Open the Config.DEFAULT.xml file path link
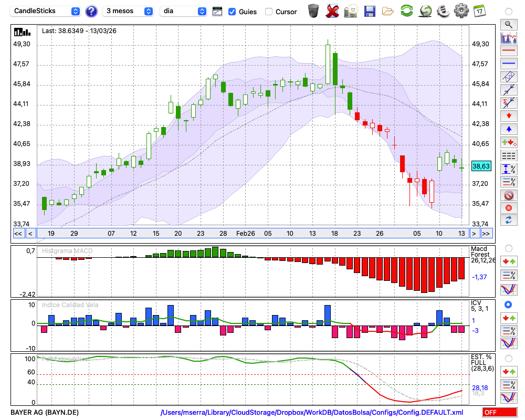 coord(312,413)
